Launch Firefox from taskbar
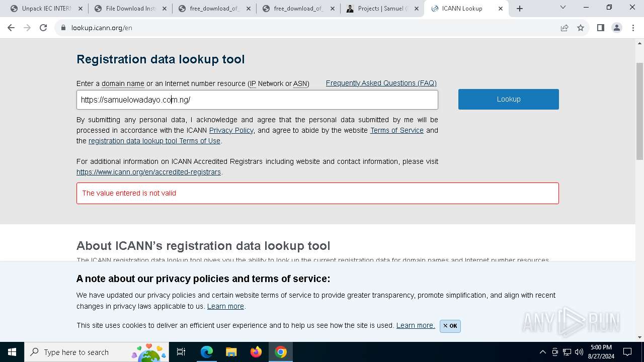The image size is (644, 362). (x=256, y=352)
